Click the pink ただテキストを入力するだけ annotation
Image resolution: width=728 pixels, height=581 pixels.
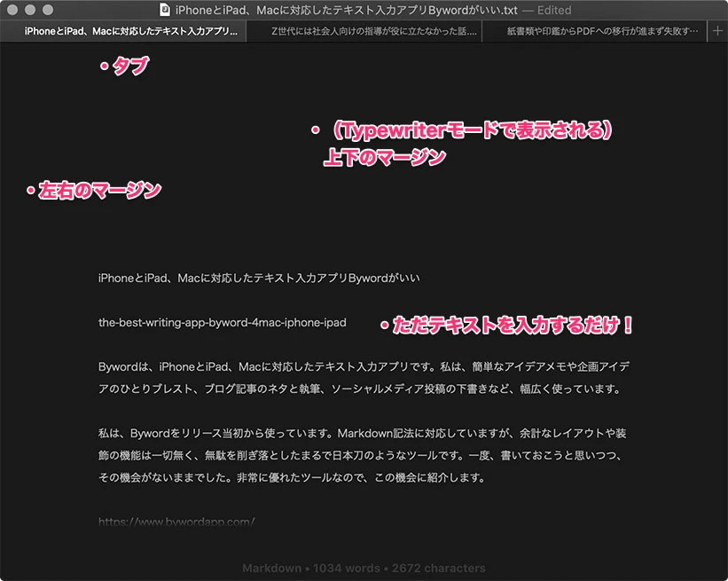(506, 326)
